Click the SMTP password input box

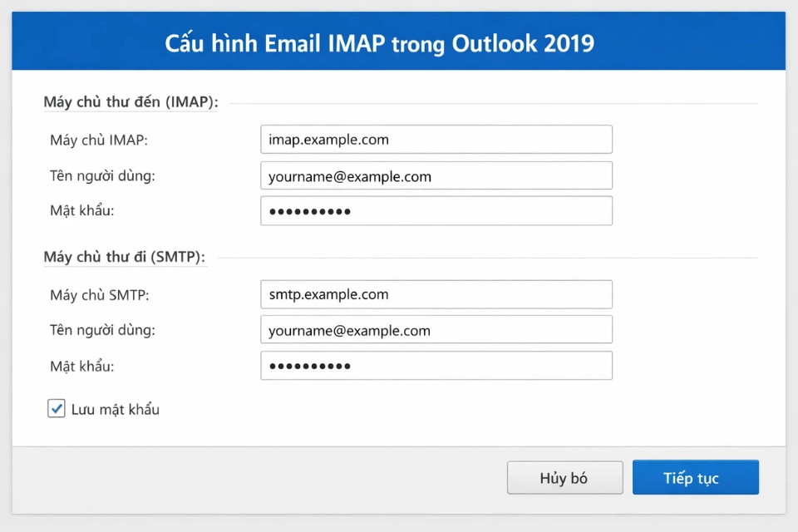436,365
